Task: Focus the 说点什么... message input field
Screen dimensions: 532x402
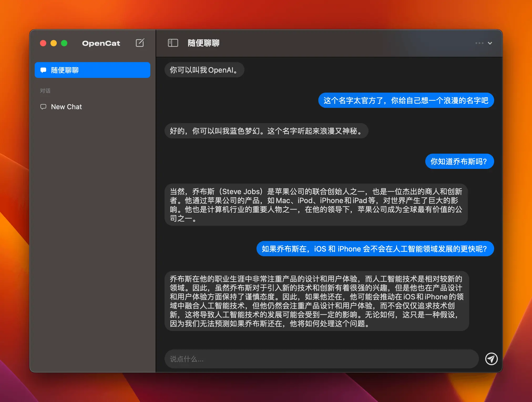Action: click(321, 359)
